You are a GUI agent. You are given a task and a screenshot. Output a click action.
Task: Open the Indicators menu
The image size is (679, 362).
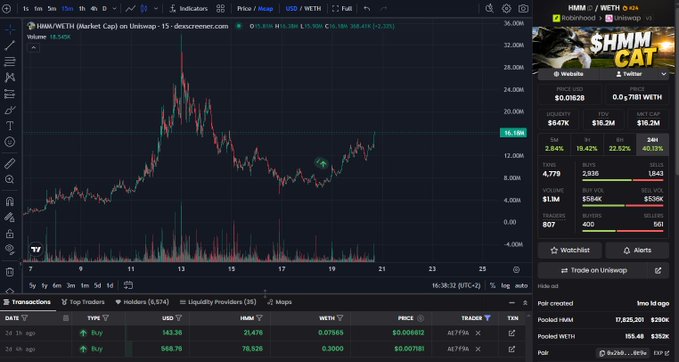click(x=189, y=8)
